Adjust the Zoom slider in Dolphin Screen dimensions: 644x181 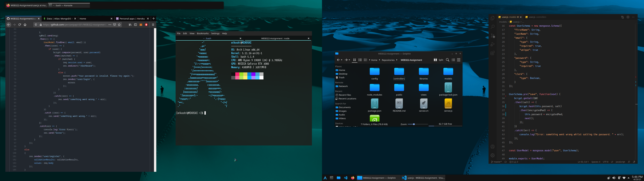(x=414, y=124)
